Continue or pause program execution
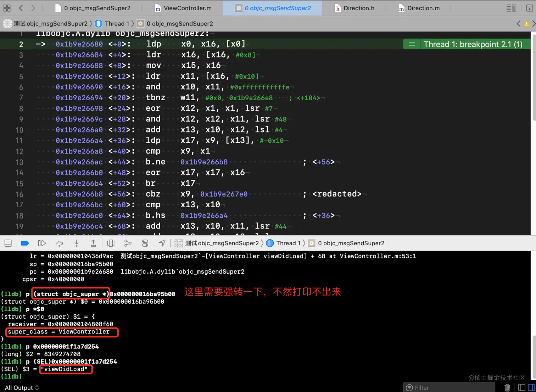Screen dimensions: 536x392 (42, 243)
